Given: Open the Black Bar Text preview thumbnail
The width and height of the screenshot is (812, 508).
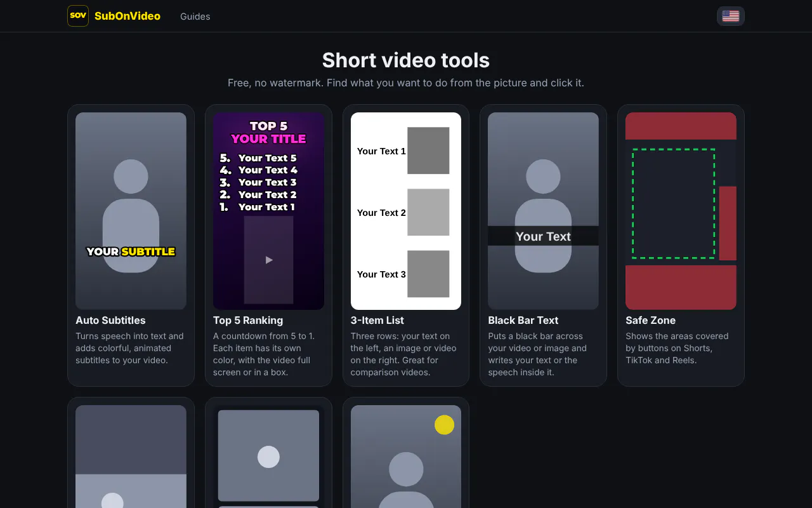Looking at the screenshot, I should 543,211.
